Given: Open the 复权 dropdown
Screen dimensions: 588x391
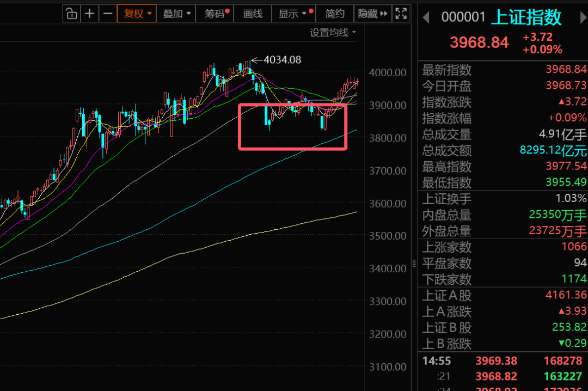Looking at the screenshot, I should click(x=137, y=14).
